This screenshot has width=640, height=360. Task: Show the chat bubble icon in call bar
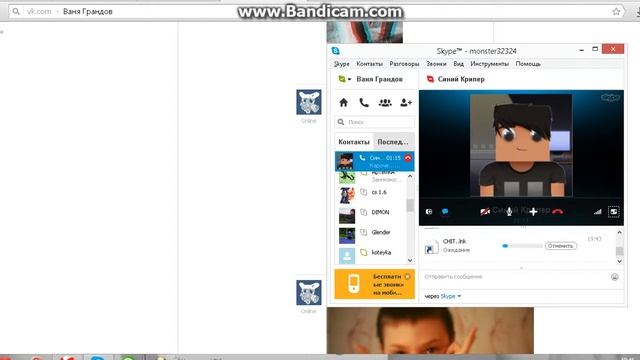tap(445, 211)
